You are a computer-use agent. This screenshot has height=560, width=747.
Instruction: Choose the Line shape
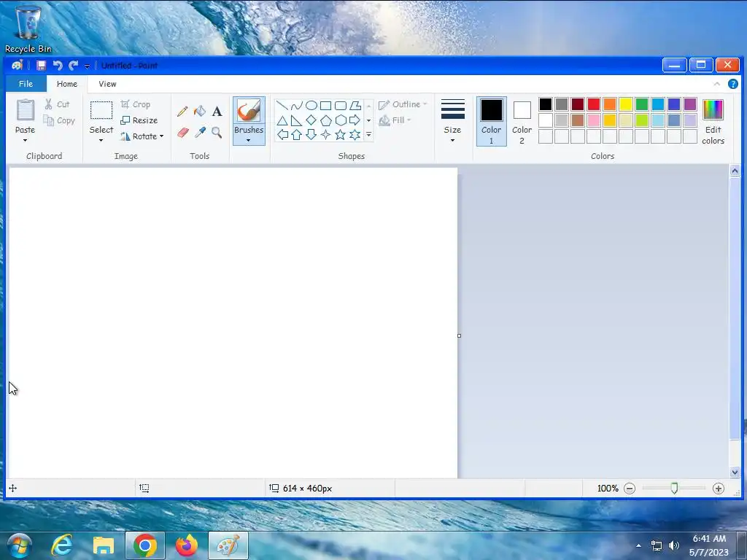[x=282, y=106]
